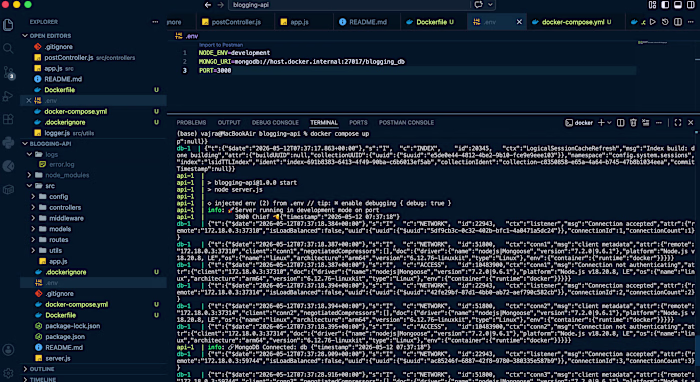The image size is (700, 382).
Task: Toggle the primary side bar visibility
Action: coord(665,5)
